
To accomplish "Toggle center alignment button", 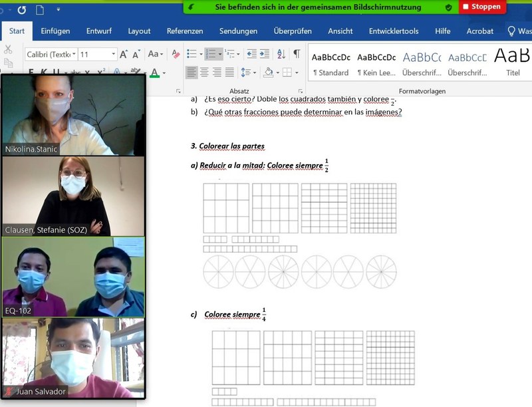I will (204, 72).
